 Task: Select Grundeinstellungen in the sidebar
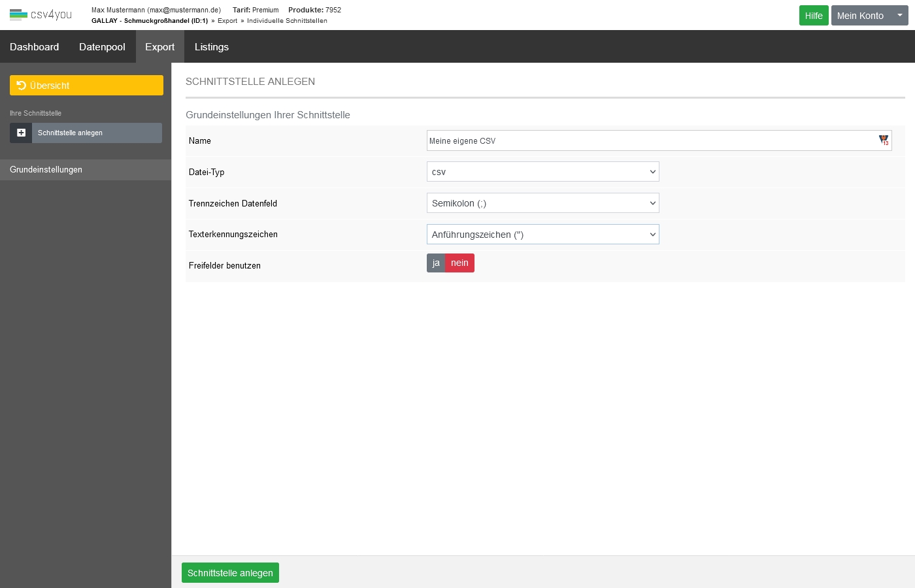46,170
